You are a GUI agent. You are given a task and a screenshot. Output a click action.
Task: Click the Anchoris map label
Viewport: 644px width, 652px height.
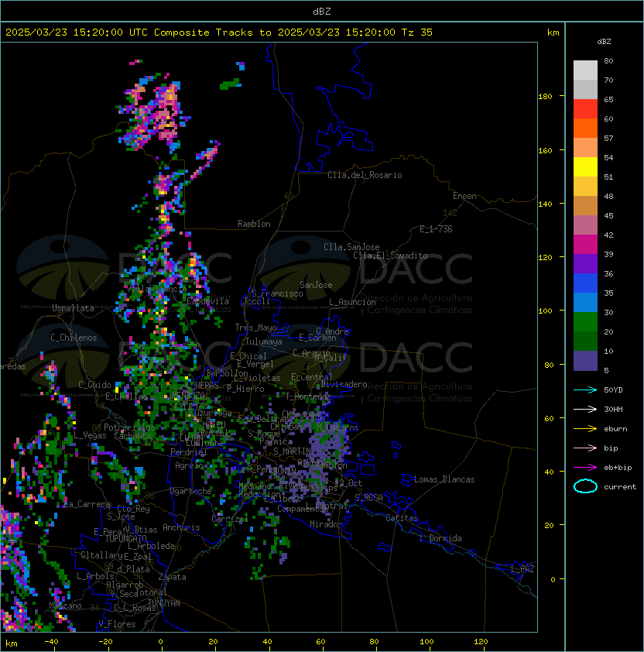(x=181, y=527)
